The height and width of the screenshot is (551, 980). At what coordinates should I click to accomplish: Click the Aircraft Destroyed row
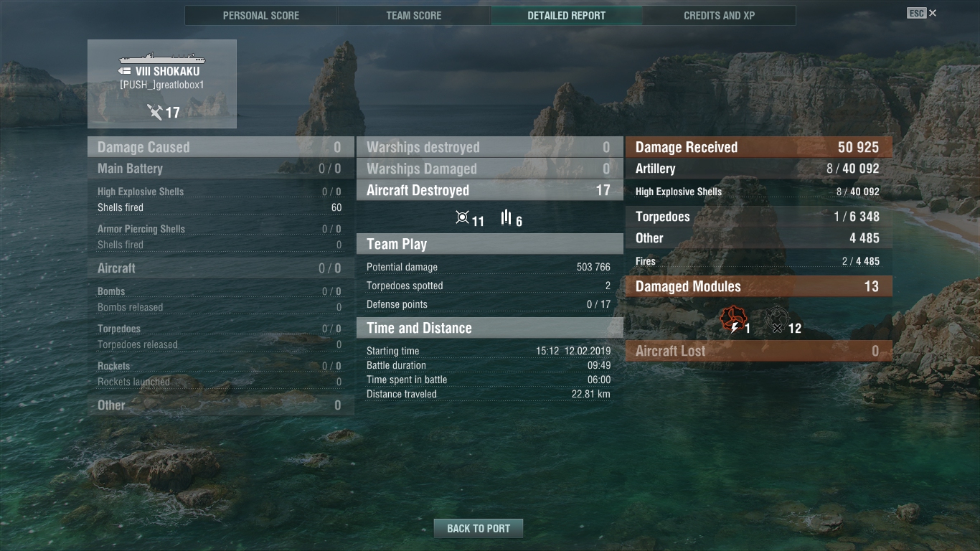(x=490, y=190)
